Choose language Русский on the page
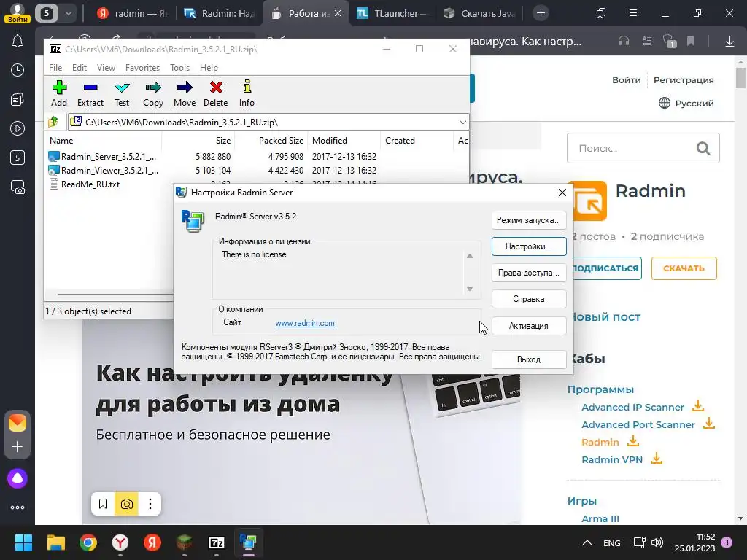The width and height of the screenshot is (747, 560). (x=686, y=104)
